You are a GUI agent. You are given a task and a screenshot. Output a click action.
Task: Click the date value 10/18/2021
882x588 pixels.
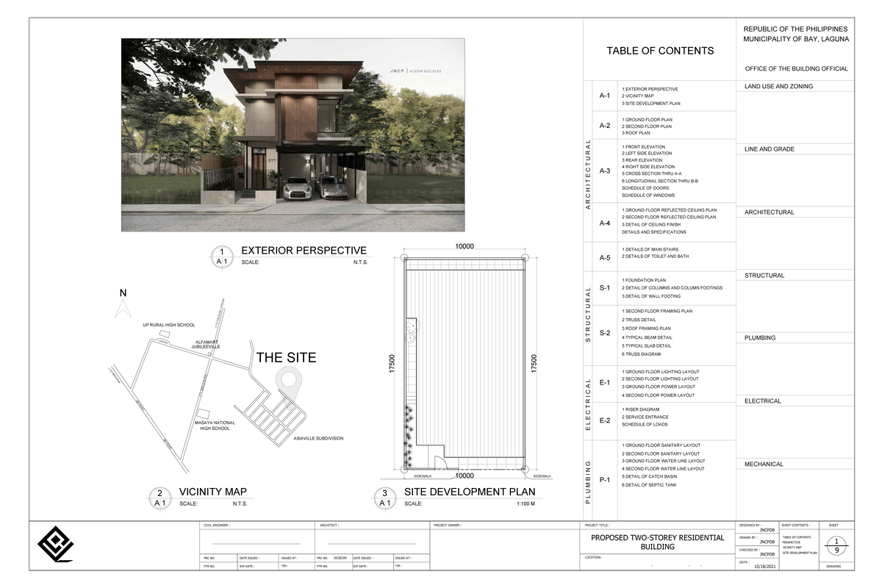pyautogui.click(x=764, y=567)
